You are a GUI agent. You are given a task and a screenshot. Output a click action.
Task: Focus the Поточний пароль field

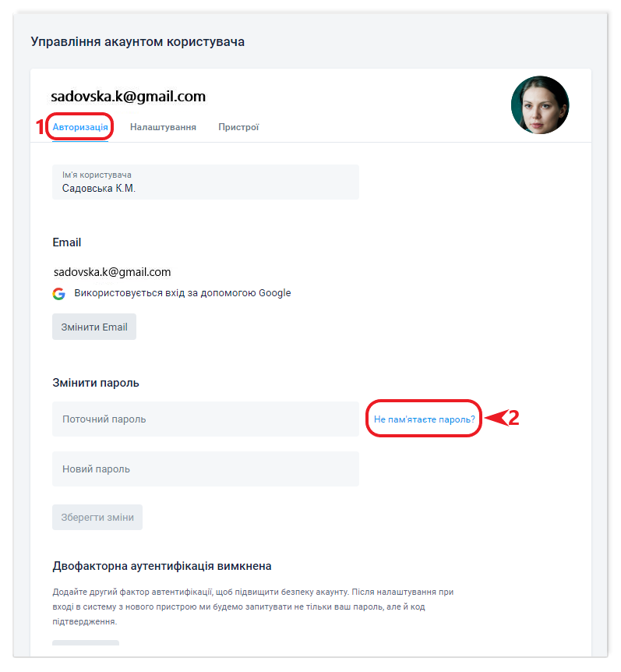(x=206, y=419)
